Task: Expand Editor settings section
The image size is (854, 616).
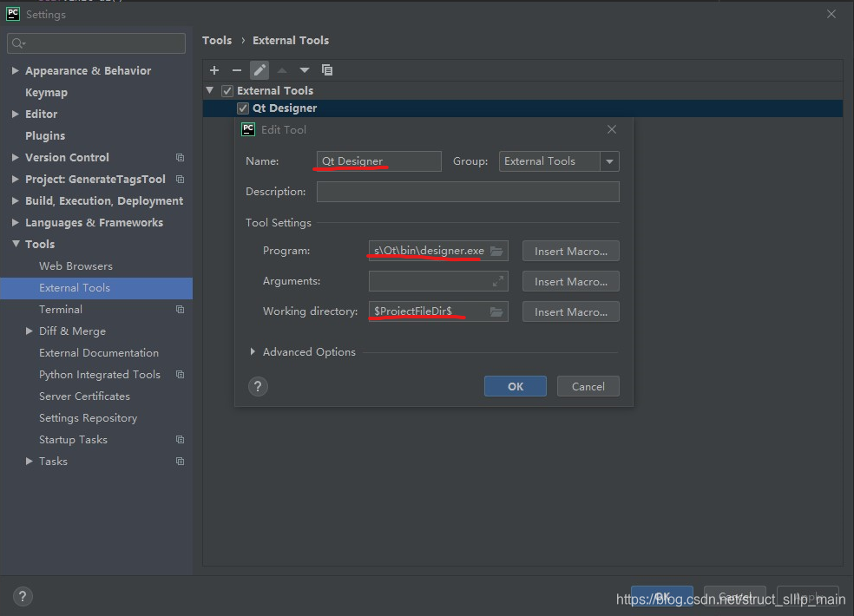Action: tap(16, 114)
